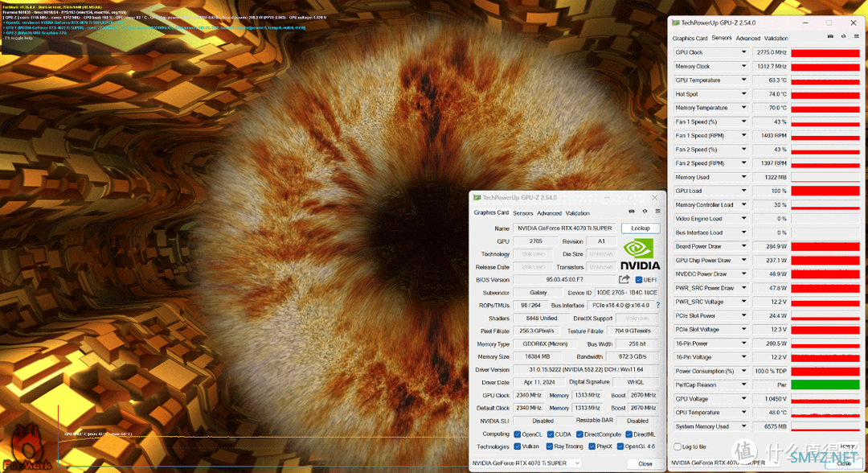This screenshot has height=473, width=868.
Task: Click the NVIDIA logo image
Action: (640, 254)
